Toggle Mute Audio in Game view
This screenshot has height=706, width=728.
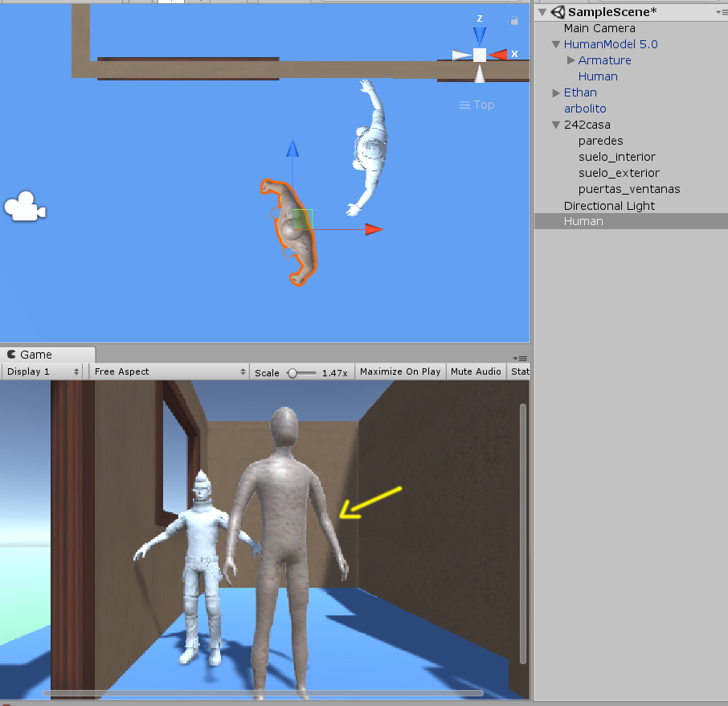[476, 371]
